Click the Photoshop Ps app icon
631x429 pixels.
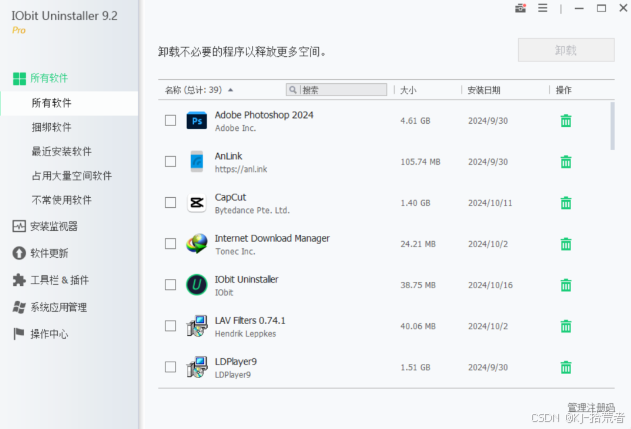[x=197, y=121]
